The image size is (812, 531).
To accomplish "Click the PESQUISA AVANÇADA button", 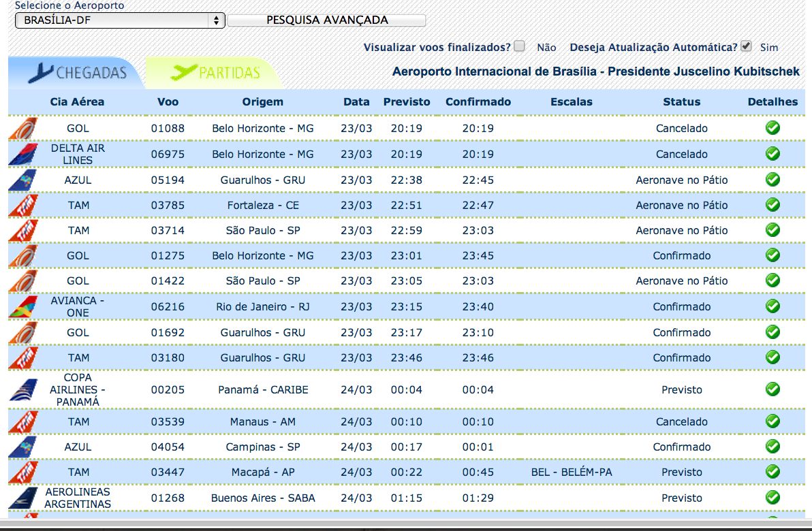I will (x=326, y=20).
